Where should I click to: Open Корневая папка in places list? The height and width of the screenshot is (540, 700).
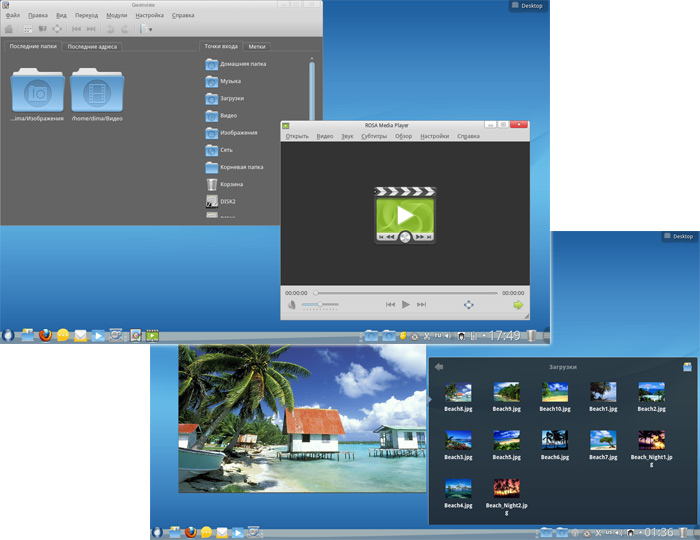tap(234, 167)
